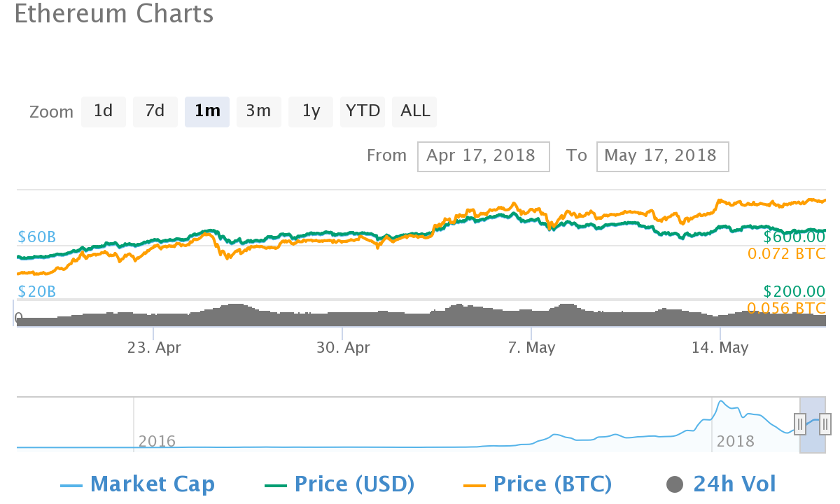Viewport: 840px width, 504px height.
Task: Show ALL historical data
Action: tap(415, 112)
